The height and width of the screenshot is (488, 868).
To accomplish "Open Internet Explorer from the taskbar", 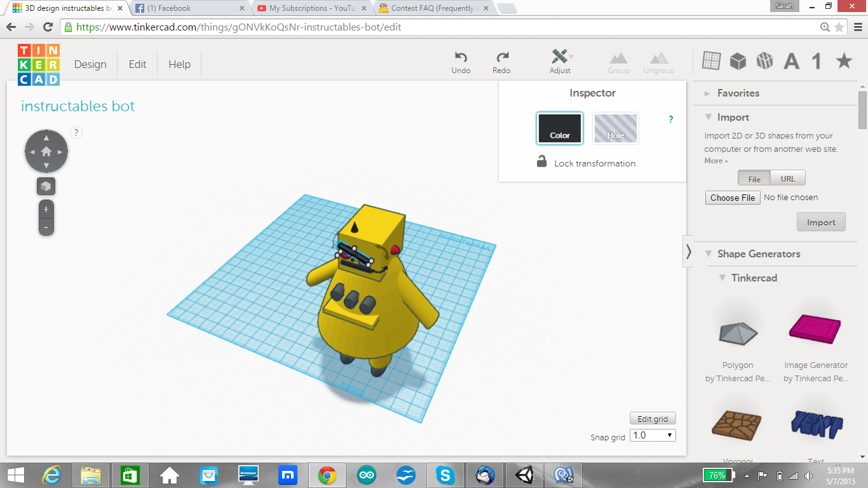I will (x=52, y=475).
